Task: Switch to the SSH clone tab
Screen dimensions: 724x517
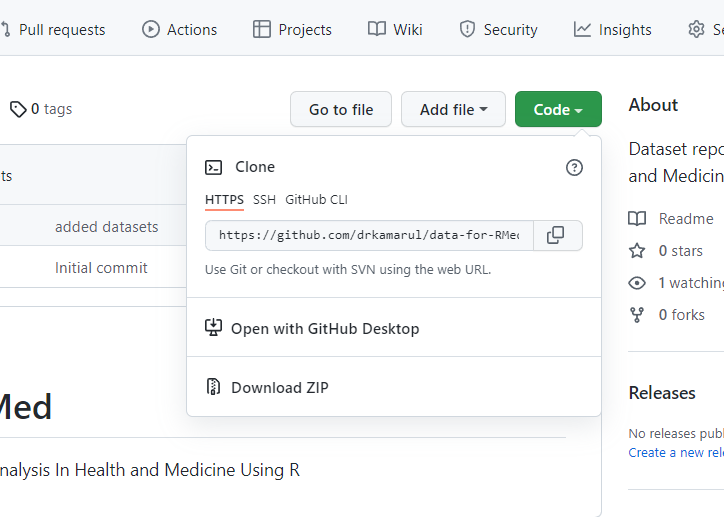Action: coord(264,200)
